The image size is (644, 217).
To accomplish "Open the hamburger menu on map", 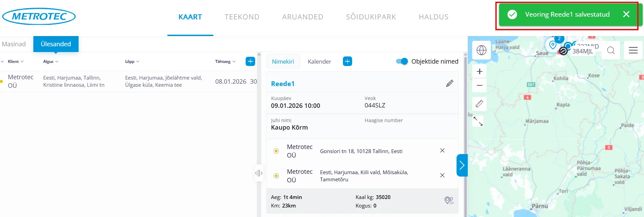I will 633,50.
